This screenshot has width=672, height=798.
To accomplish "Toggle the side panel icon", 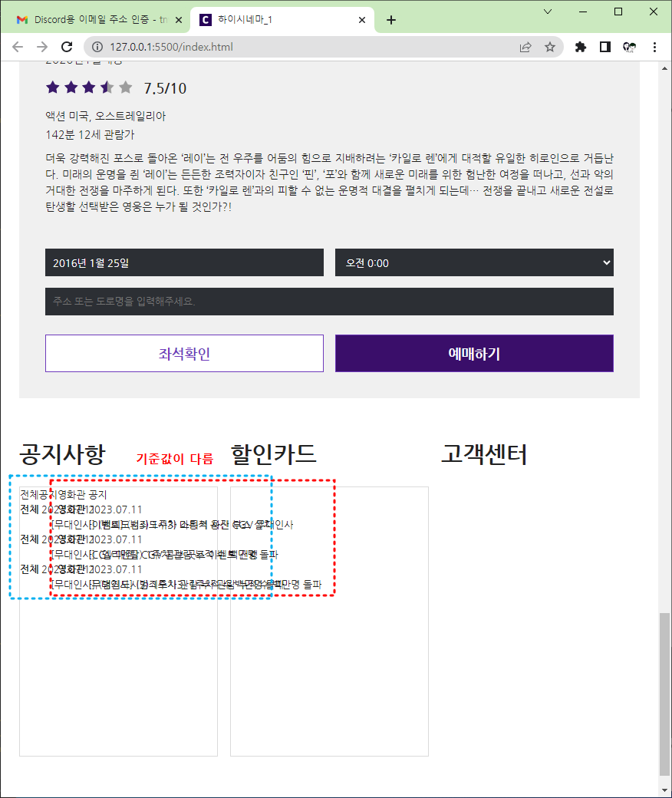I will tap(604, 47).
